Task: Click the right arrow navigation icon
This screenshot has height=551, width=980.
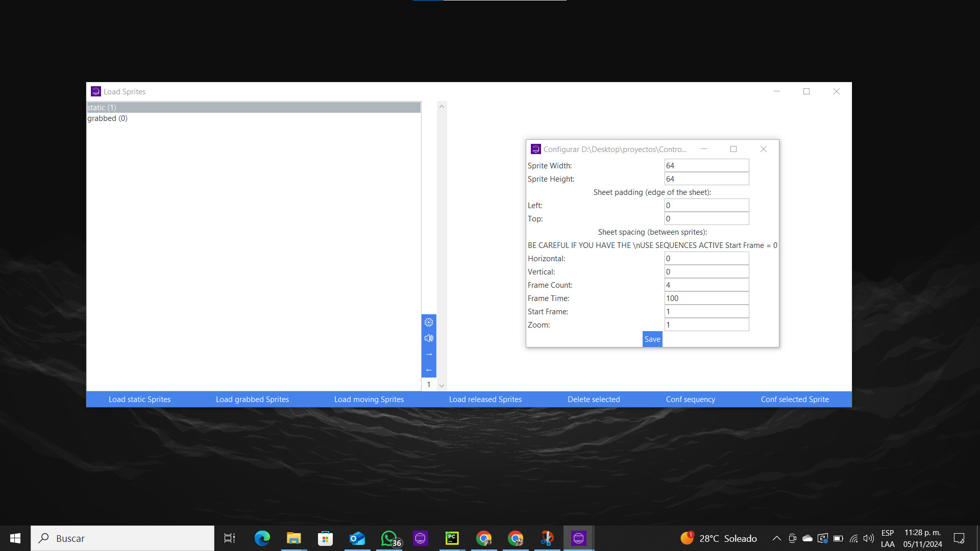Action: [429, 354]
